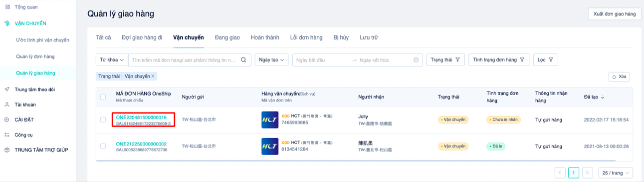Open the Trạng thái filter
644x182 pixels.
445,60
